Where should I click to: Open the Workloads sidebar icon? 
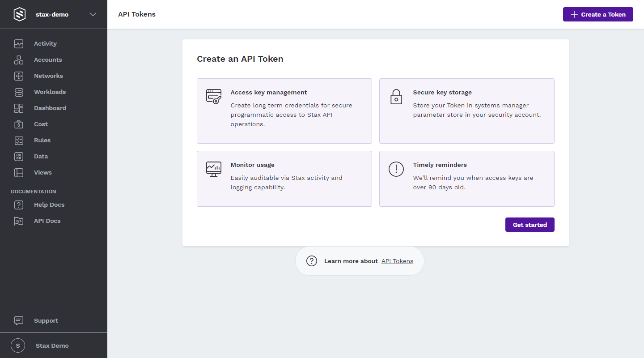tap(19, 92)
